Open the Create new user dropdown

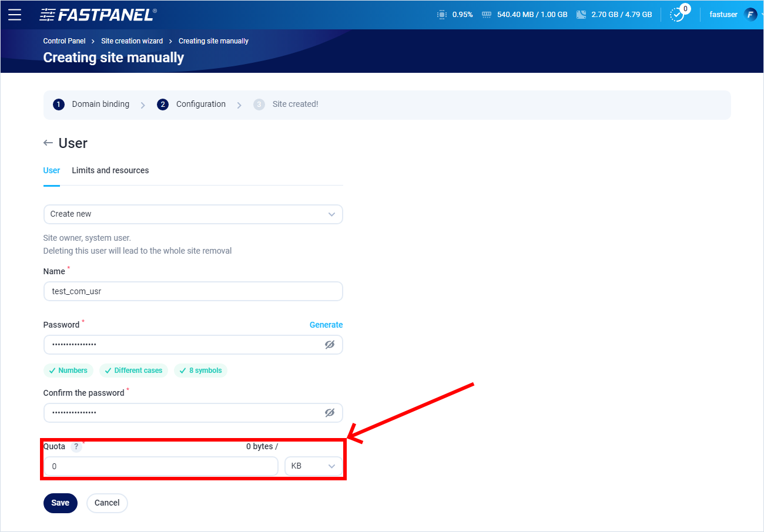[193, 214]
